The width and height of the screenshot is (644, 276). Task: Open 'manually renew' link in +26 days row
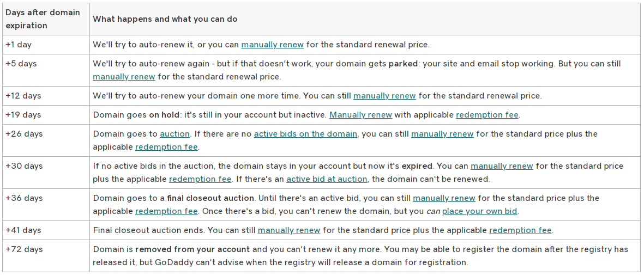(x=442, y=134)
